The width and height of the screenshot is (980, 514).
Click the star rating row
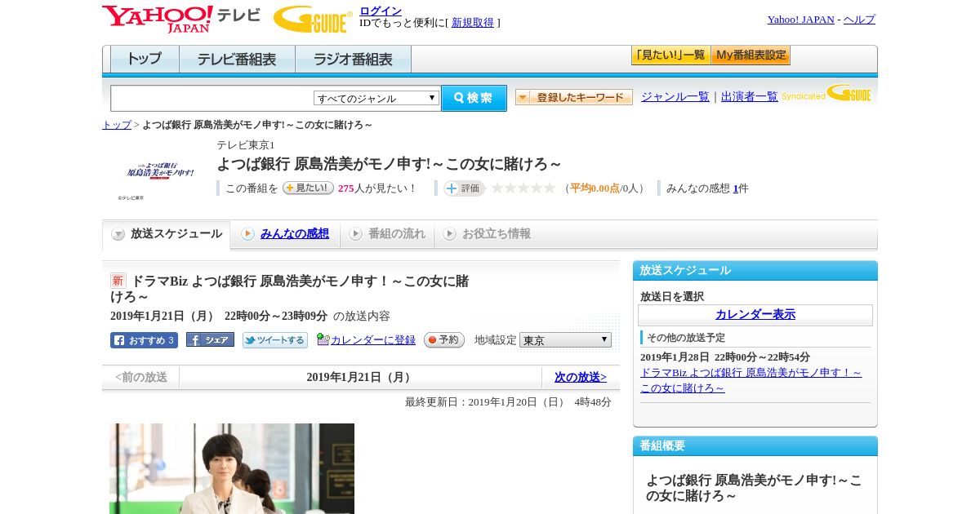(523, 188)
